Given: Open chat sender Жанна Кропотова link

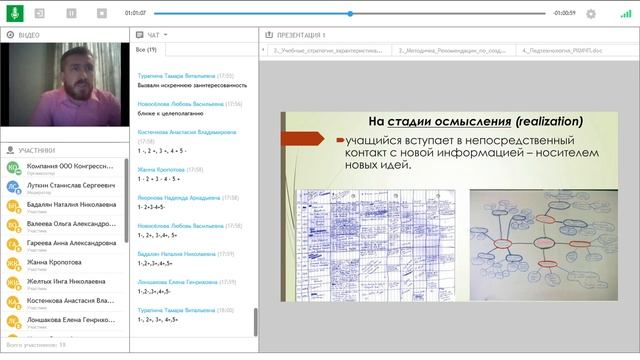Looking at the screenshot, I should point(161,169).
